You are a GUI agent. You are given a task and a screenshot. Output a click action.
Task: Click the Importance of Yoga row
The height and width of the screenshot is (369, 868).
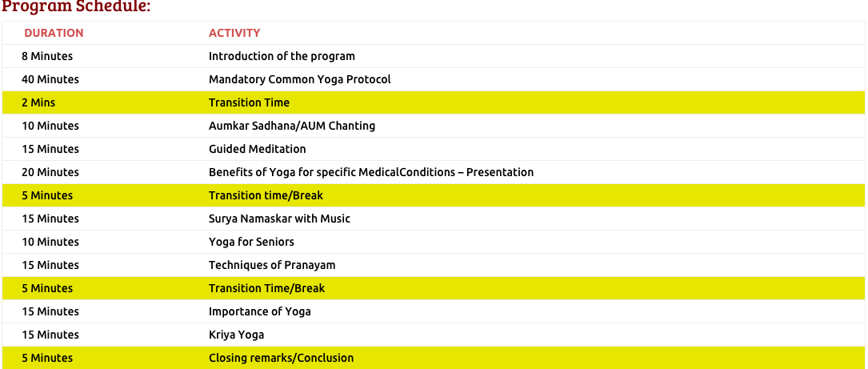click(x=434, y=312)
